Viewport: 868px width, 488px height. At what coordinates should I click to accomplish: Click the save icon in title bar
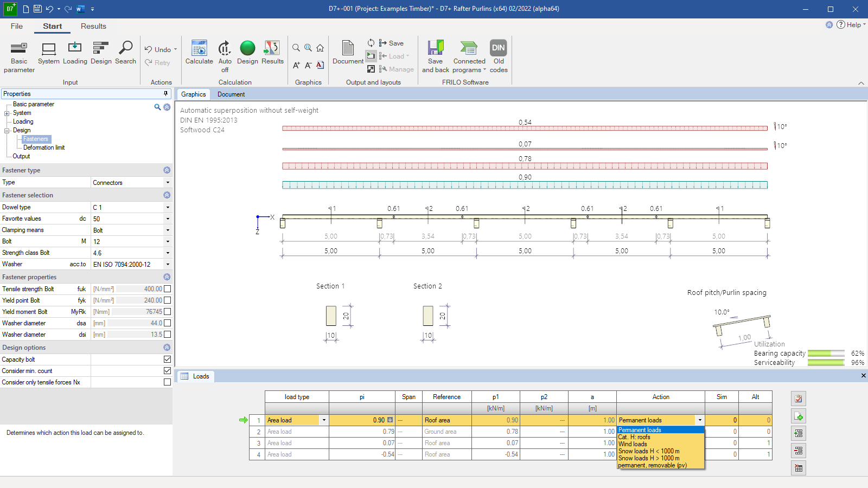pos(37,9)
